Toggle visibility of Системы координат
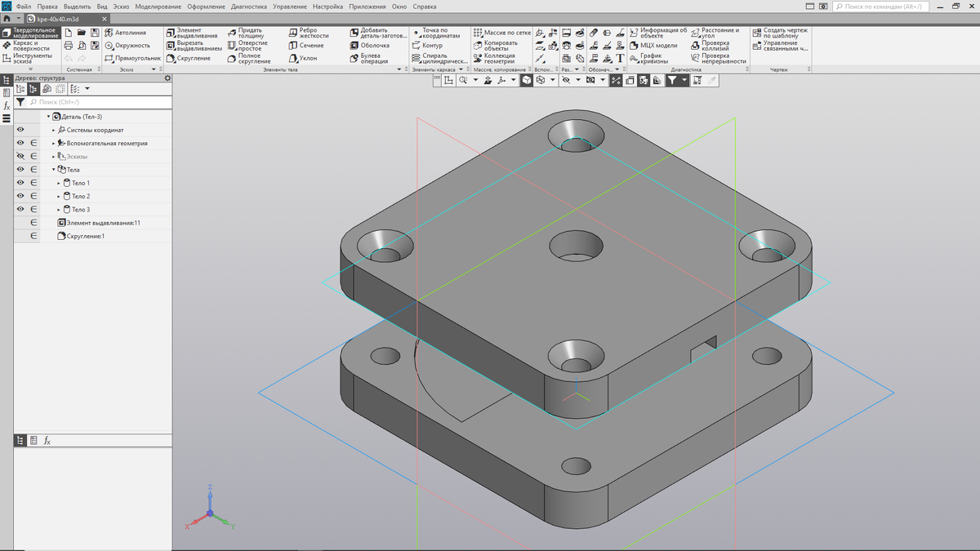Screen dimensions: 980x551 20,130
